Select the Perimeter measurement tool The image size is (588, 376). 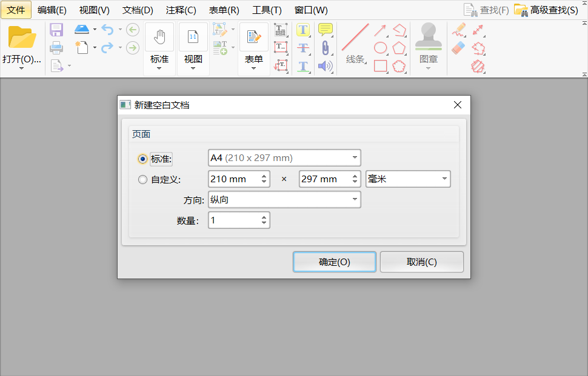[478, 48]
